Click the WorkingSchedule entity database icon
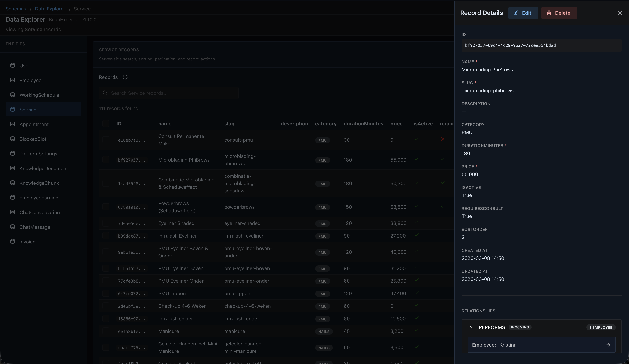Image resolution: width=629 pixels, height=364 pixels. tap(12, 95)
